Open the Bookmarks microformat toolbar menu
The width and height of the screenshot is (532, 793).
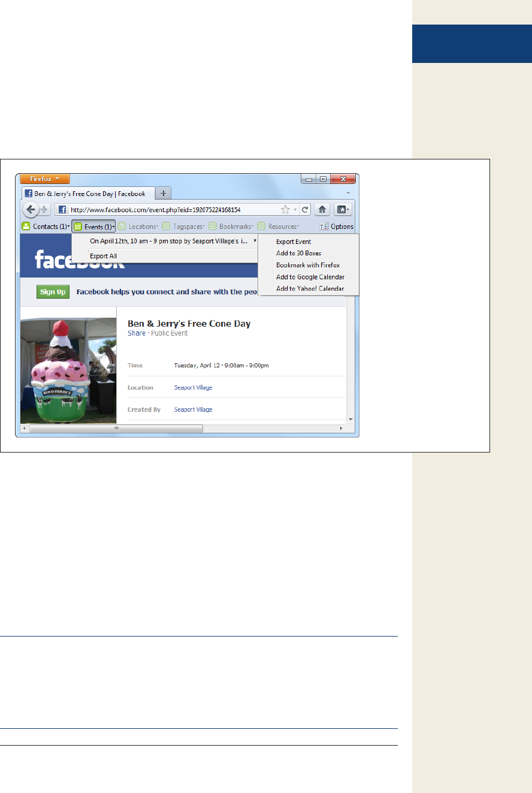[x=231, y=227]
